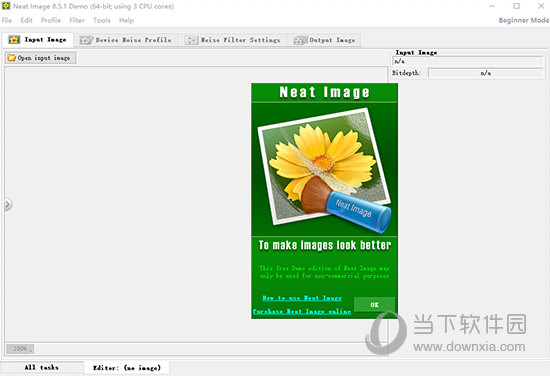Select the All tasks tab
The height and width of the screenshot is (376, 550).
[42, 368]
